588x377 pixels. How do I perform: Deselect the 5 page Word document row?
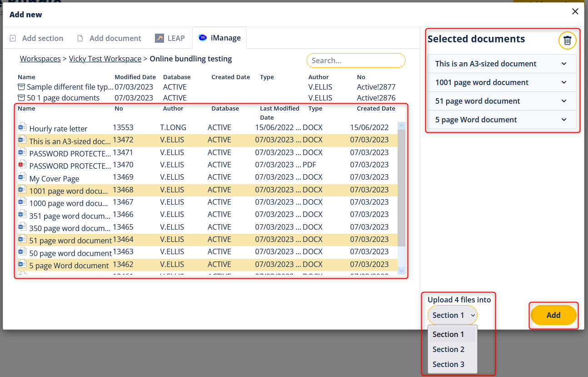coord(68,264)
